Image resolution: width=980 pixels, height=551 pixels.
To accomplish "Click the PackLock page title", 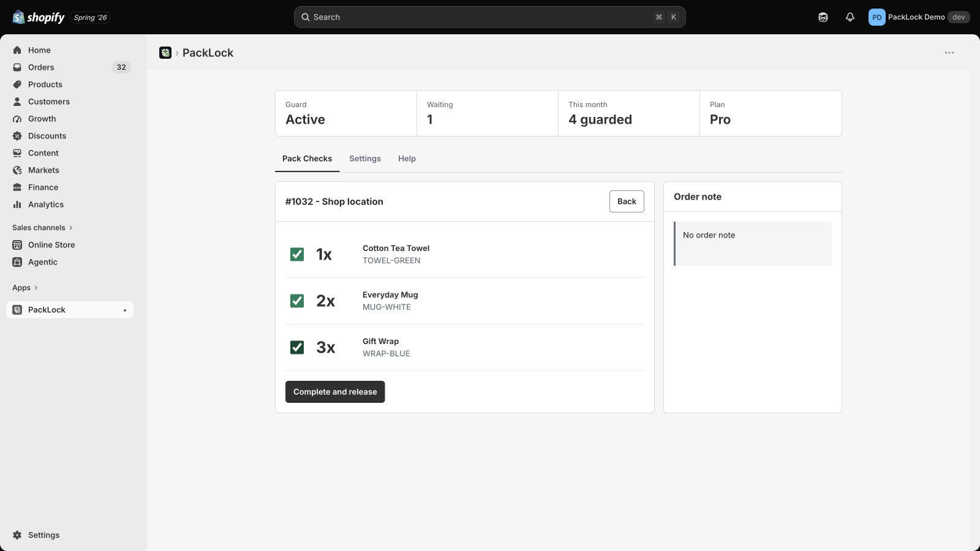I will (x=208, y=53).
